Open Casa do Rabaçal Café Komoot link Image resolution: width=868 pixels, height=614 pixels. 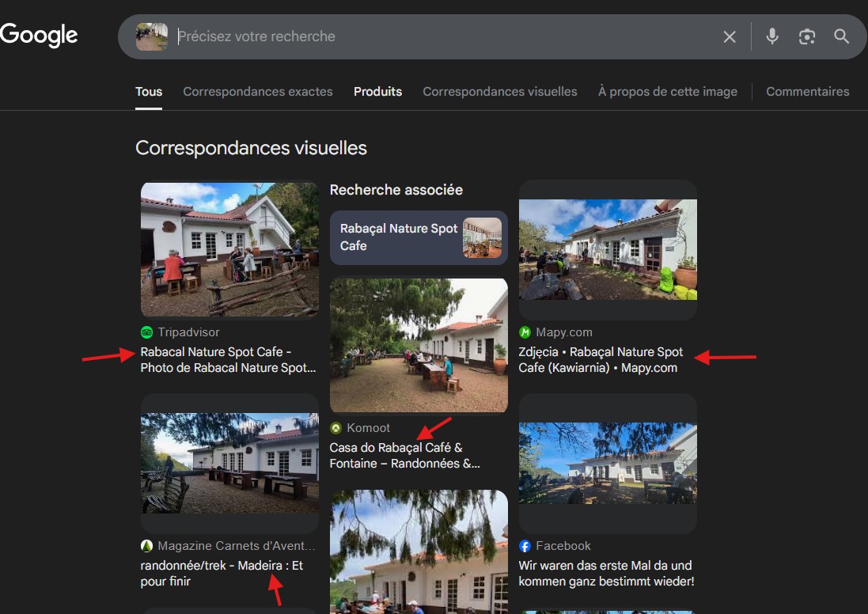(x=404, y=456)
